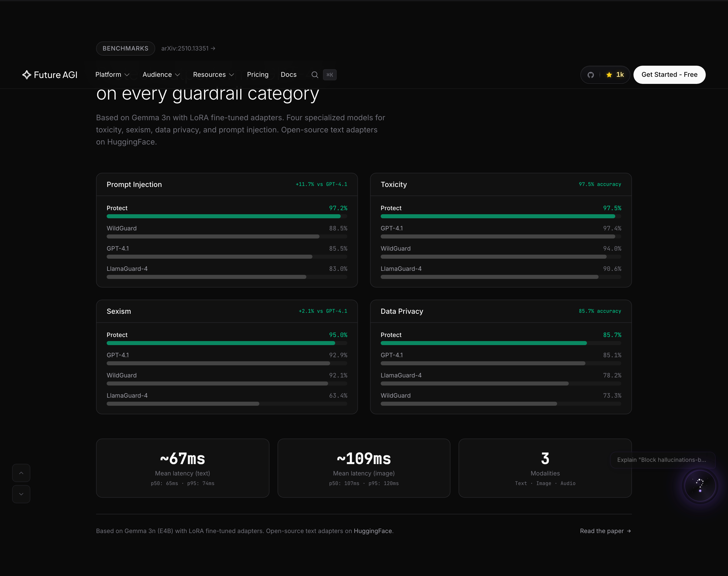Click the Prompt Injection card title

click(x=134, y=184)
